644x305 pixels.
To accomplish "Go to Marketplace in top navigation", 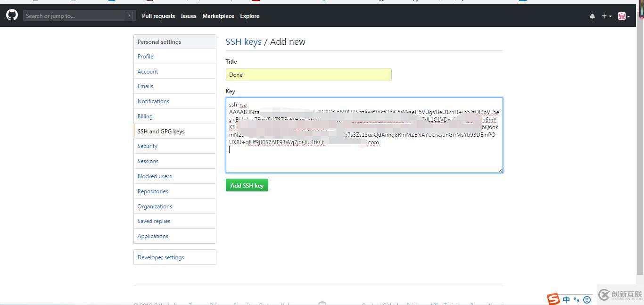I will (x=218, y=16).
